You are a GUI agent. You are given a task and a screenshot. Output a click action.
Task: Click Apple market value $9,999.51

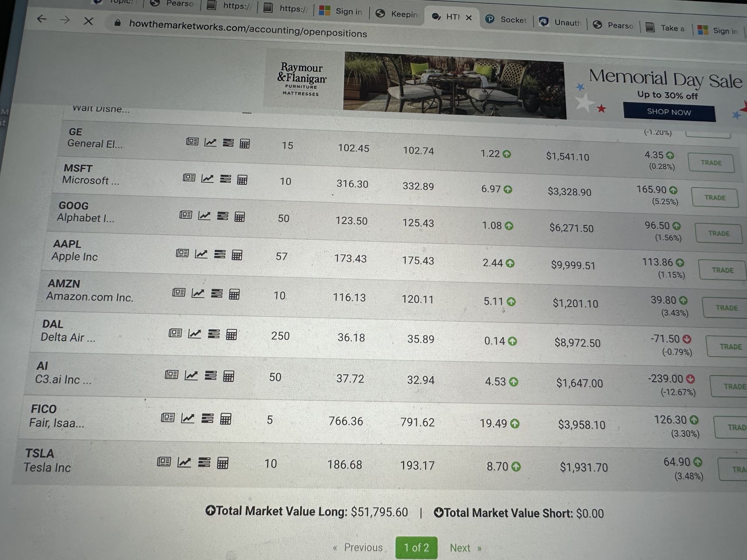pyautogui.click(x=573, y=265)
